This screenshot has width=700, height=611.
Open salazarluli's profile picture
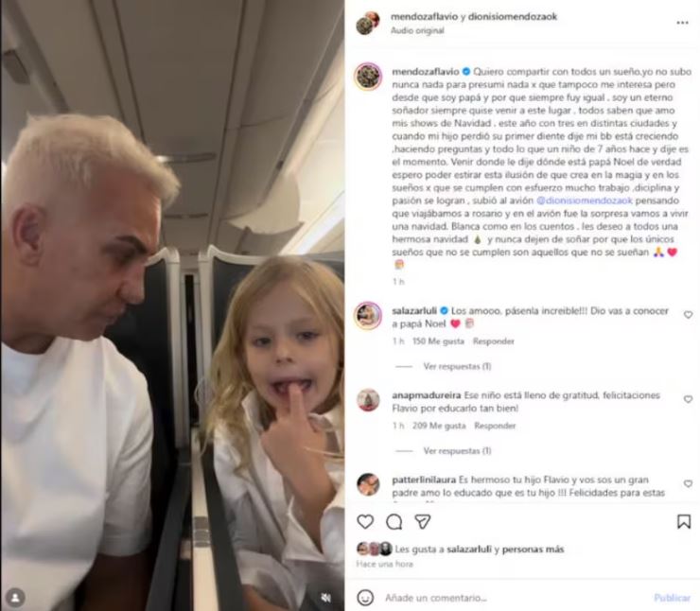coord(368,316)
